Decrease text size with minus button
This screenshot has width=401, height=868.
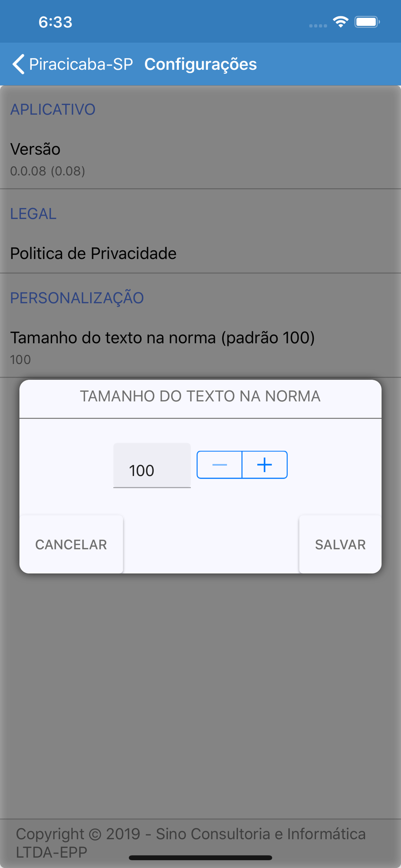[x=220, y=465]
